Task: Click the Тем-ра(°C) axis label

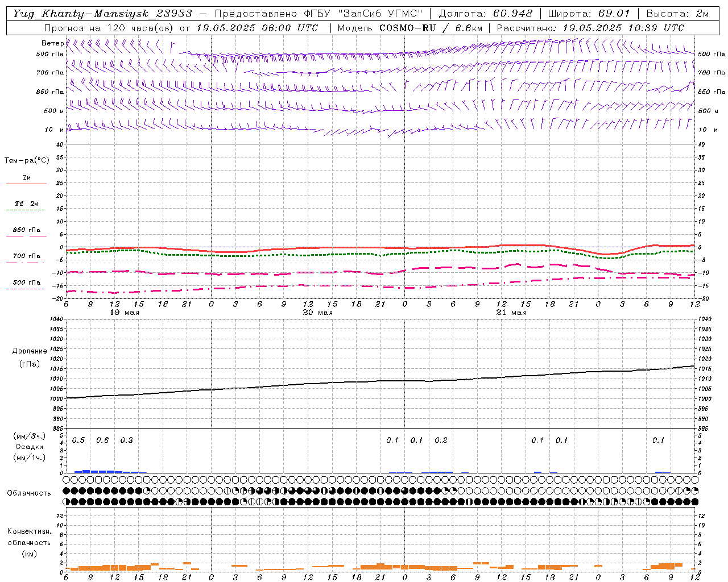Action: click(27, 161)
